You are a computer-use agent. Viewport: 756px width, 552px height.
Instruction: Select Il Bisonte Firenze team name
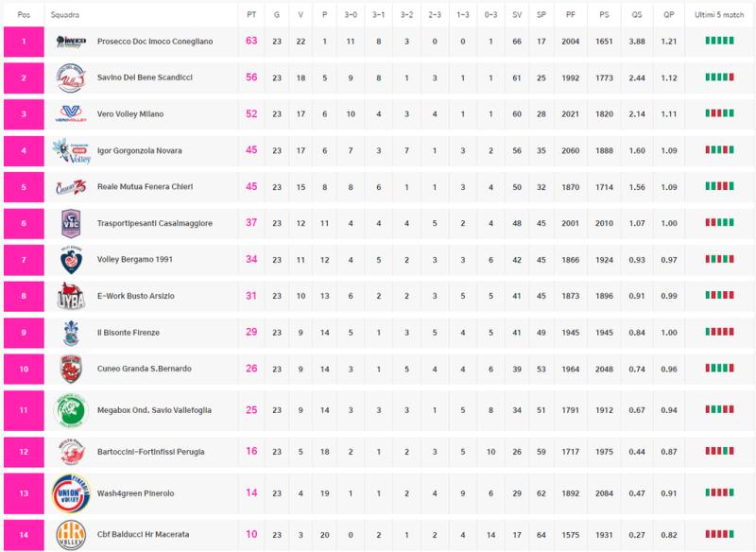[129, 333]
